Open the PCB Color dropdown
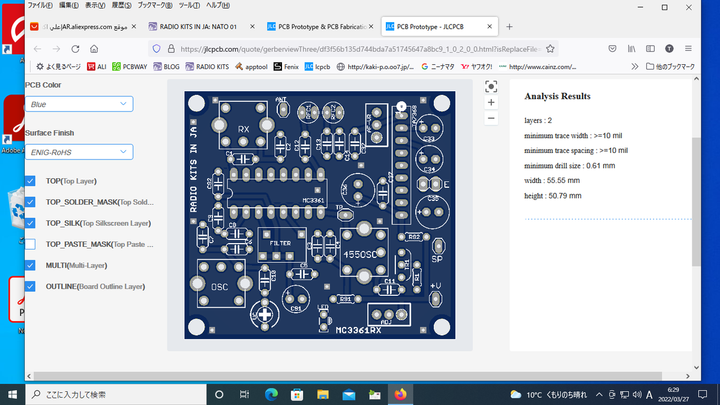720x405 pixels. [x=79, y=103]
